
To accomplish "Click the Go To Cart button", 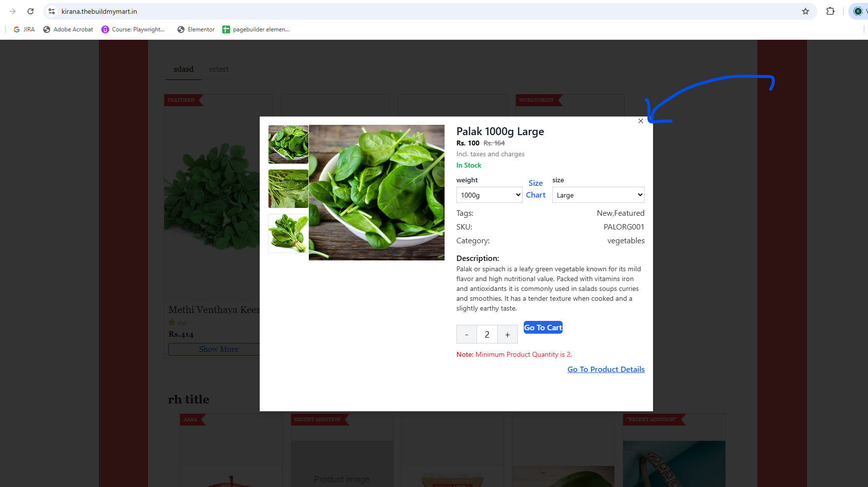I will [x=543, y=327].
